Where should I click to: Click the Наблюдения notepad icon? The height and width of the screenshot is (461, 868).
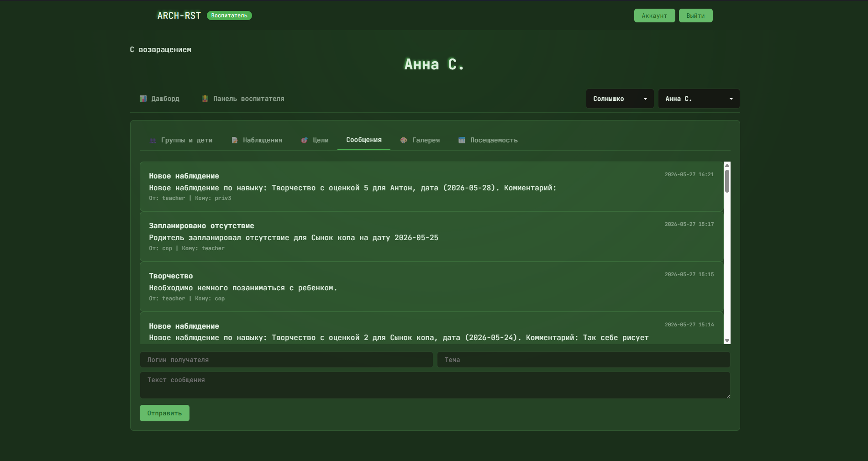235,140
